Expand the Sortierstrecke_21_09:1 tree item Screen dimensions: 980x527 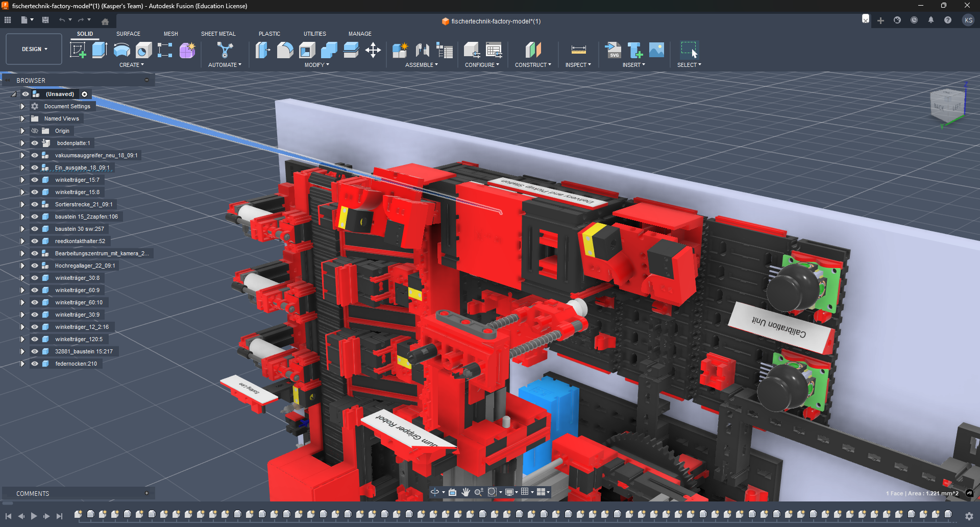[x=22, y=204]
